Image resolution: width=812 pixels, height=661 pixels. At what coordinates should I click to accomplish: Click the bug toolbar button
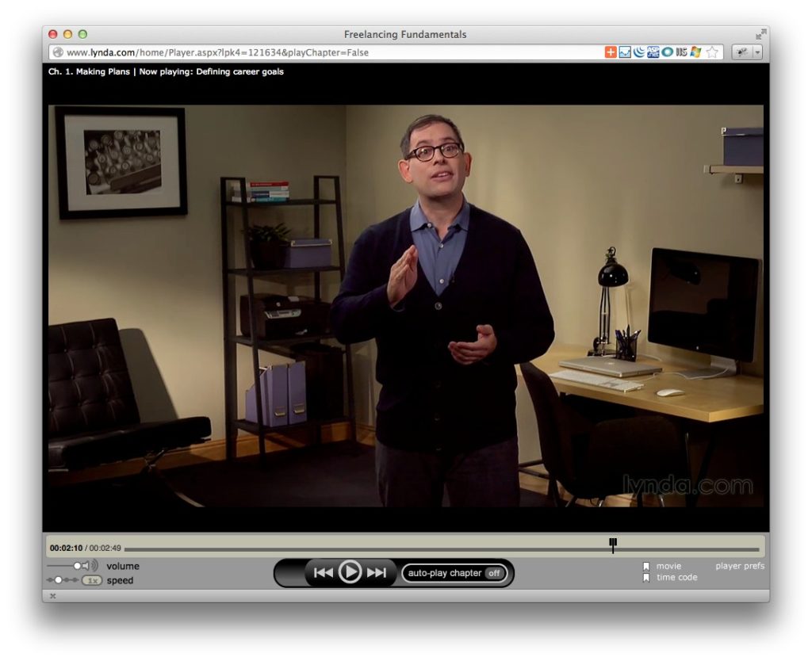click(x=742, y=52)
